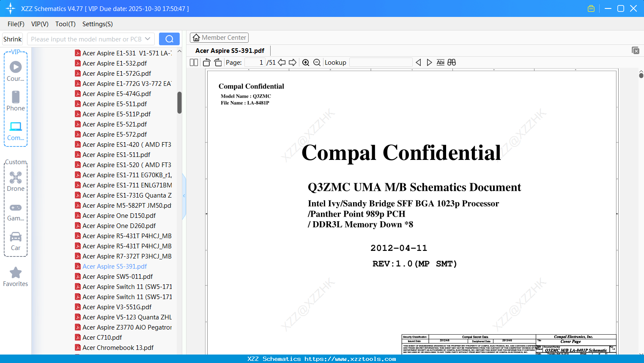Open the Phone schematics category

16,101
